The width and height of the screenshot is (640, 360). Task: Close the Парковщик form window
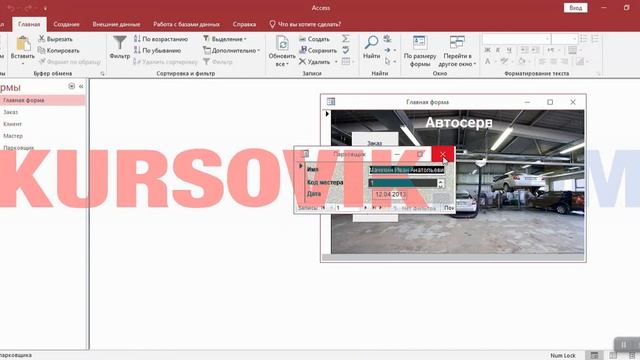coord(443,154)
